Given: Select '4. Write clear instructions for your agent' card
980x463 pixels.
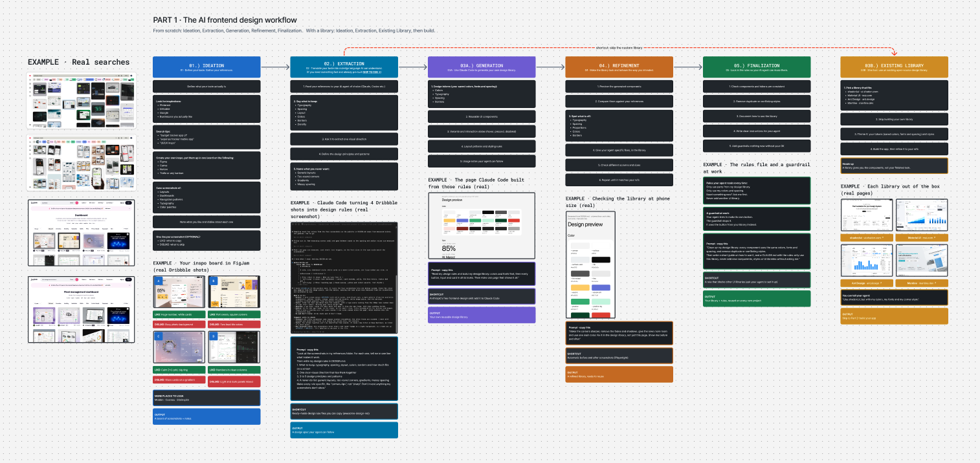Looking at the screenshot, I should (x=757, y=131).
